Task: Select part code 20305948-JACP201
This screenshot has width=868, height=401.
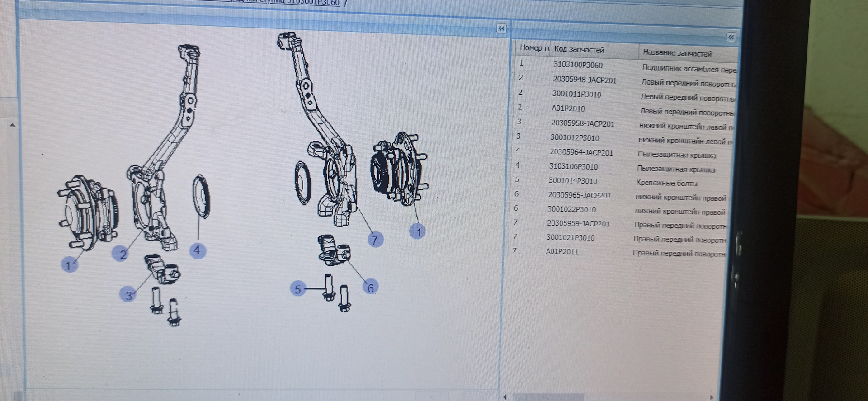Action: pos(584,80)
